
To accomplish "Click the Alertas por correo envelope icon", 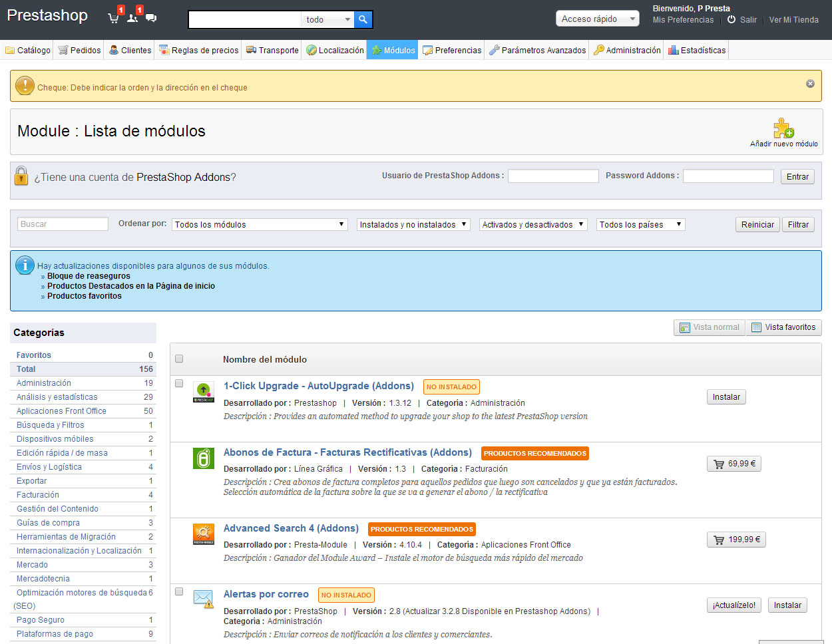I will click(x=204, y=599).
